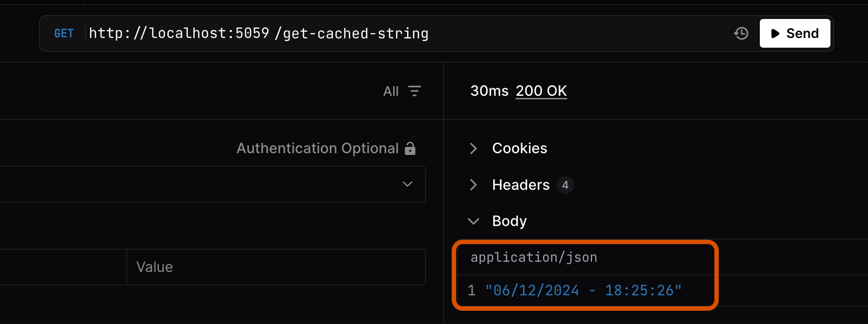
Task: Select the application/json content type label
Action: coord(534,257)
